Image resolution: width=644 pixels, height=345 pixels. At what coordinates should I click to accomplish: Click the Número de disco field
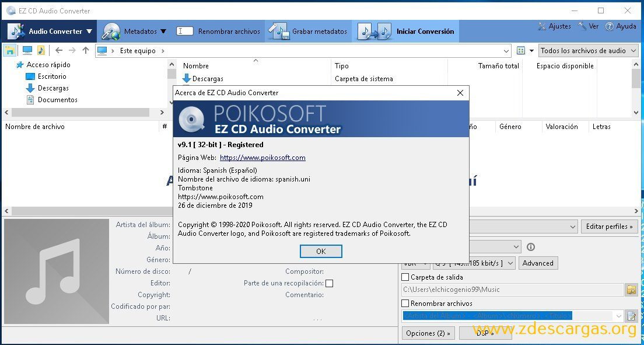point(190,271)
